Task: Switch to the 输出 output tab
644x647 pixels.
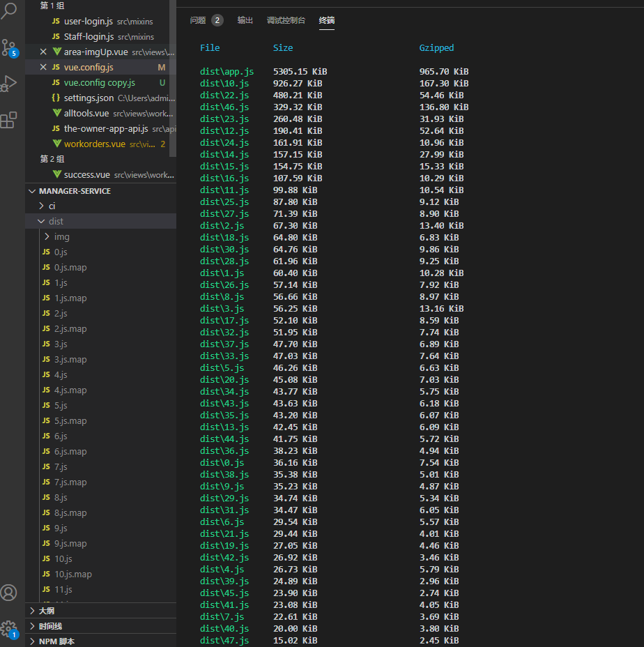Action: pyautogui.click(x=245, y=20)
